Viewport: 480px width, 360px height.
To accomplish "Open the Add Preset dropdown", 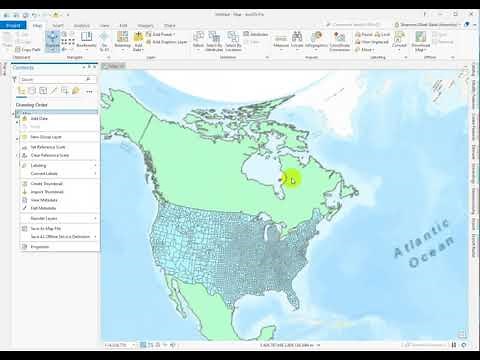I will click(x=161, y=34).
